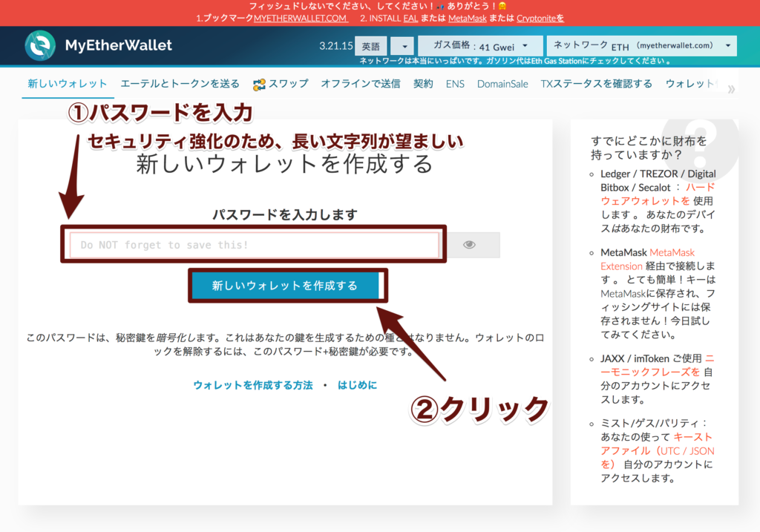Click the キーストアファイル（UTC / JSONを） link

coord(658,450)
